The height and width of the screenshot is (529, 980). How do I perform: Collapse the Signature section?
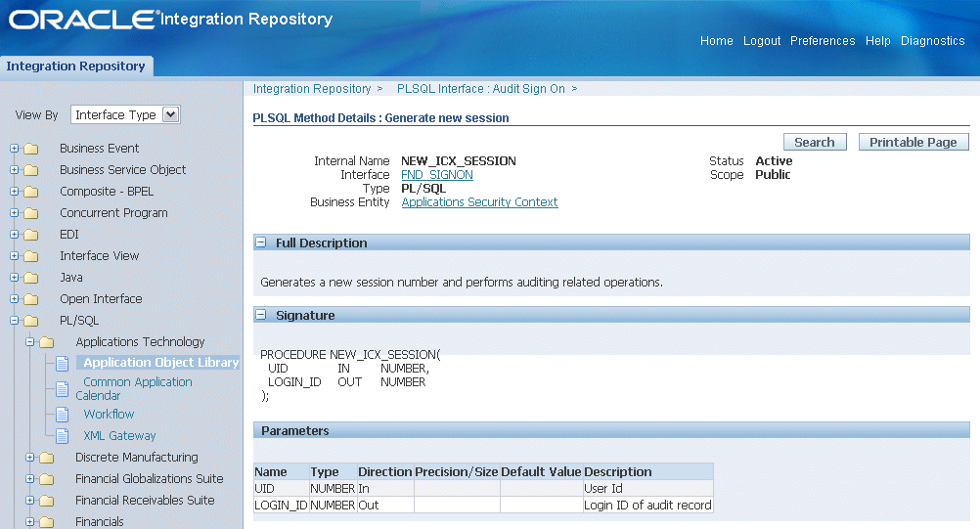coord(260,315)
